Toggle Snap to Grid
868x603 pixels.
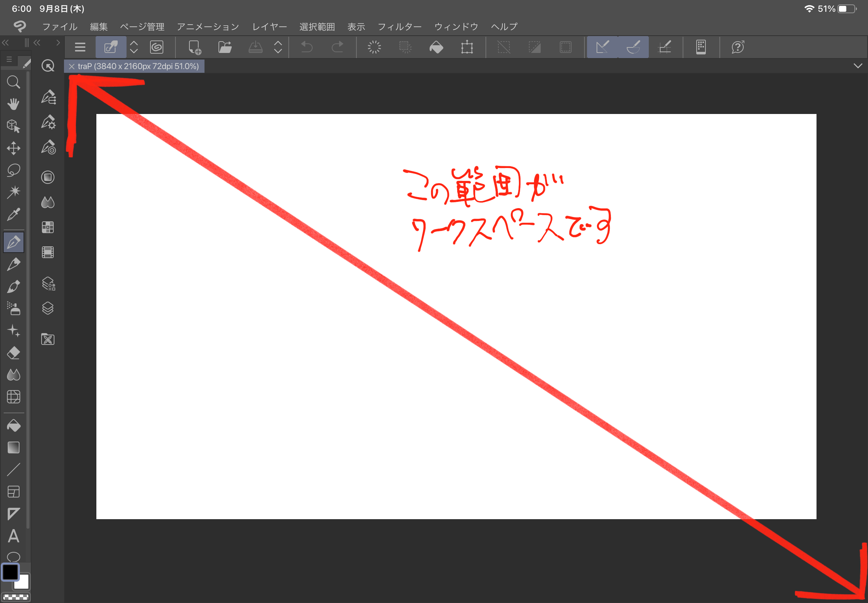665,47
